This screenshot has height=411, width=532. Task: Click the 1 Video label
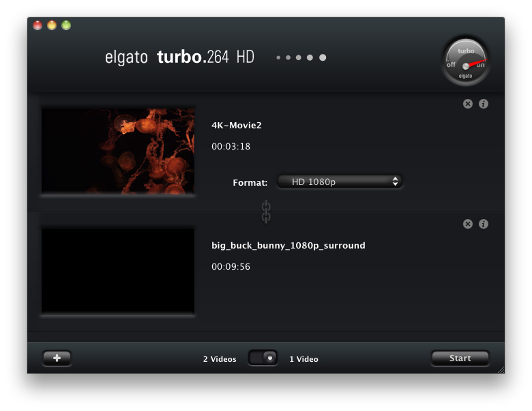tap(304, 359)
